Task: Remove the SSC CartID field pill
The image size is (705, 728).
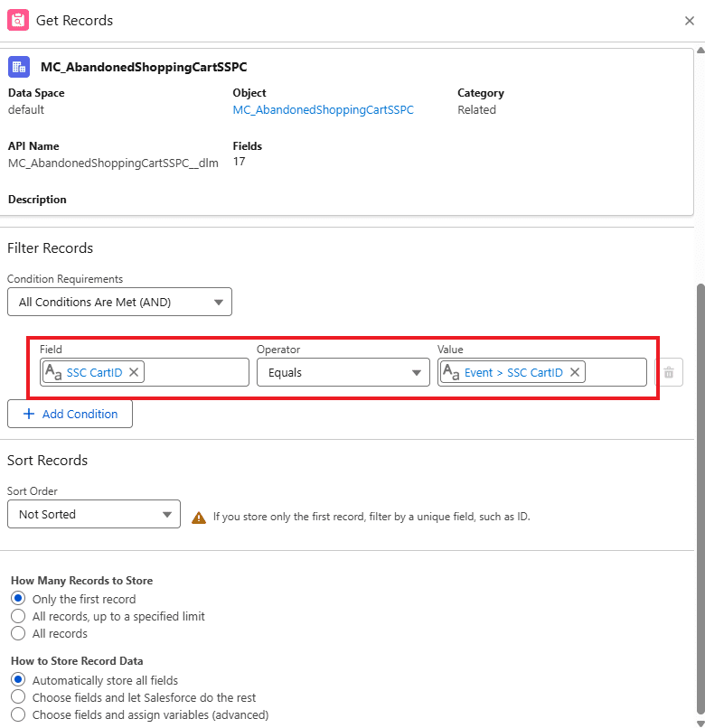Action: coord(134,372)
